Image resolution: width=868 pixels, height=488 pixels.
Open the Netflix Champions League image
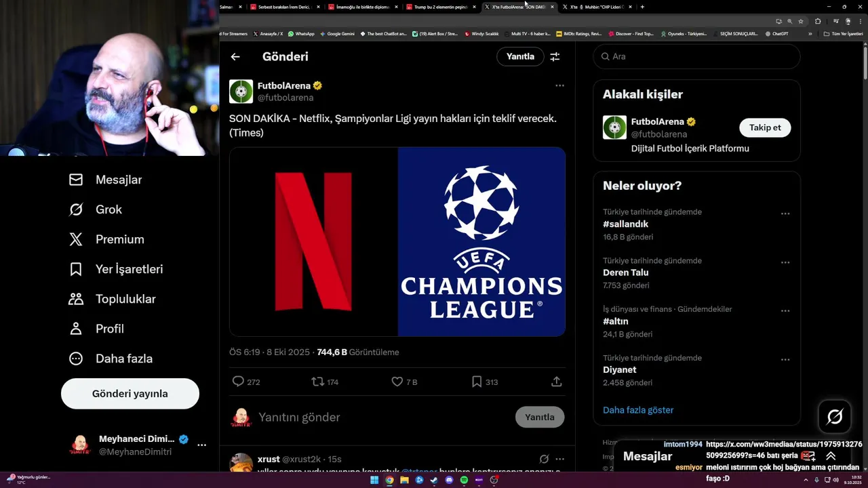(397, 242)
